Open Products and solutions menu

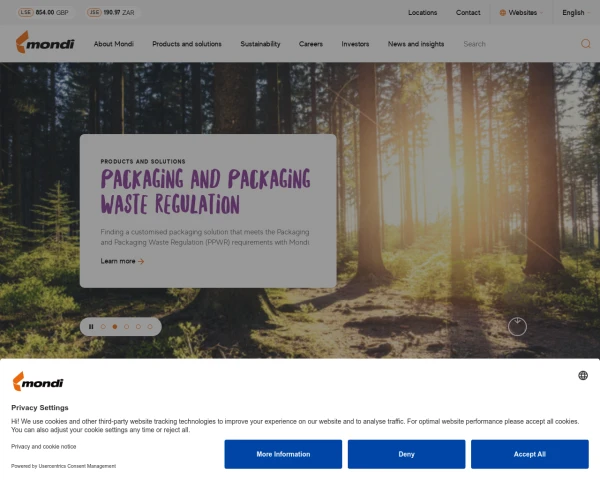(x=187, y=44)
